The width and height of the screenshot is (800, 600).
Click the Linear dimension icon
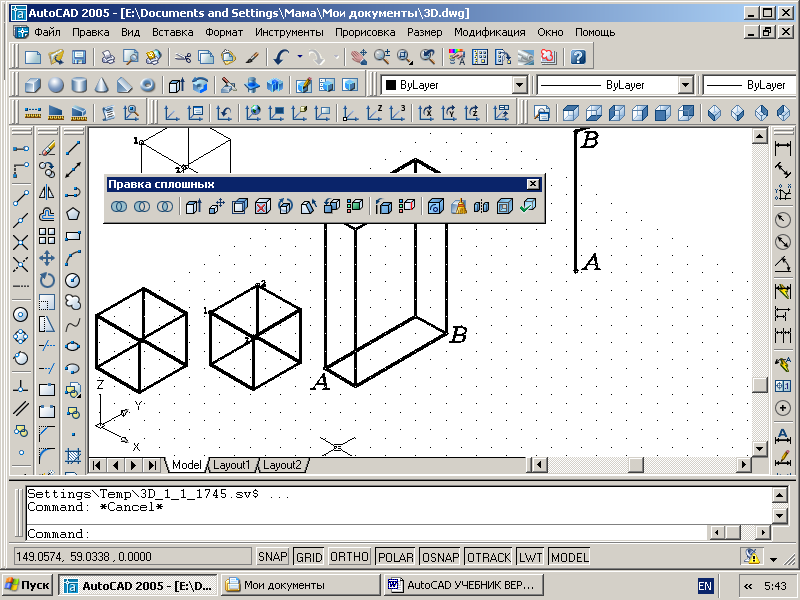(783, 148)
